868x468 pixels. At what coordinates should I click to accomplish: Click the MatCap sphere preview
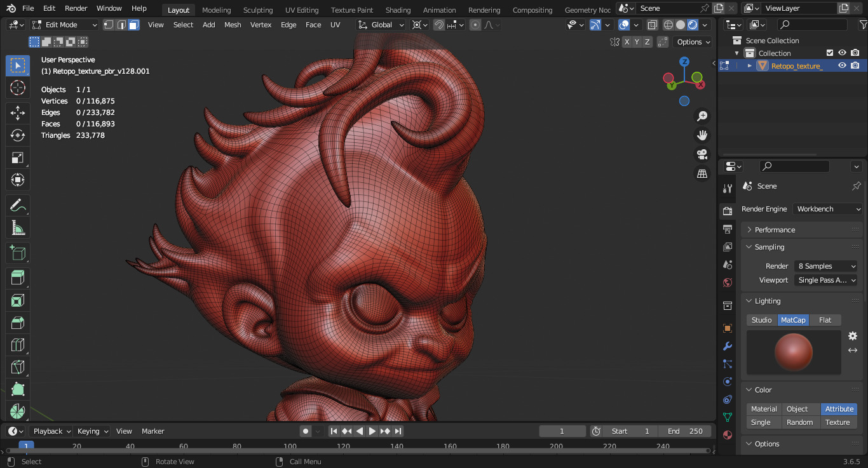794,352
